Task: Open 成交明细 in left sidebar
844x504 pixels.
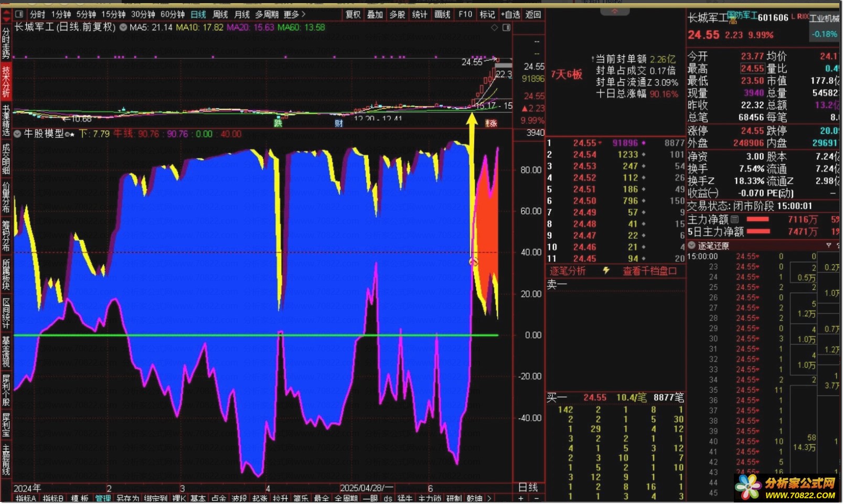Action: click(x=6, y=159)
